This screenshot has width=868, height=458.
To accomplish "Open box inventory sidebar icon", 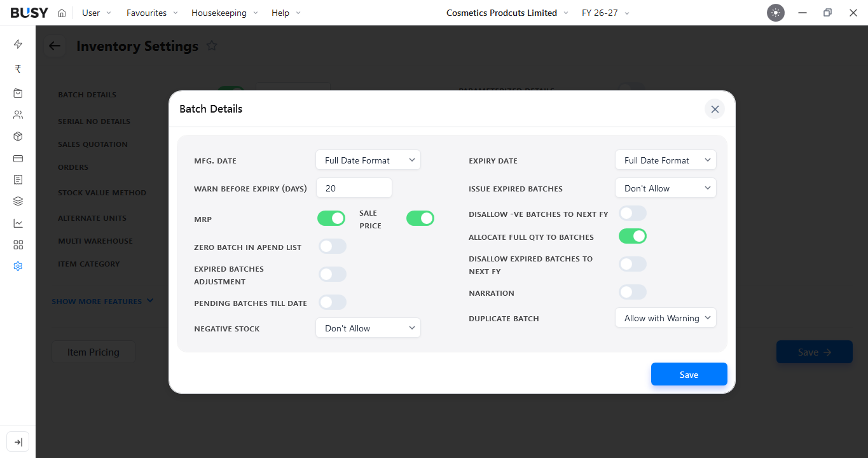I will pyautogui.click(x=18, y=137).
